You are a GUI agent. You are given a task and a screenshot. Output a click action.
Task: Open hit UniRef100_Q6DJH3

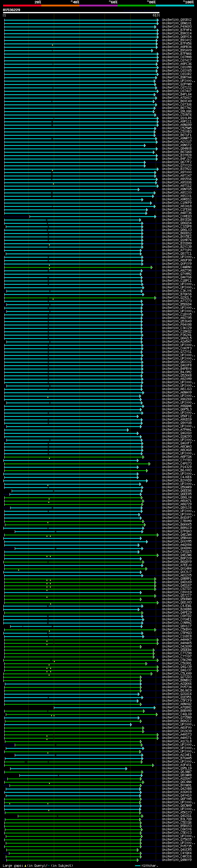(x=177, y=603)
